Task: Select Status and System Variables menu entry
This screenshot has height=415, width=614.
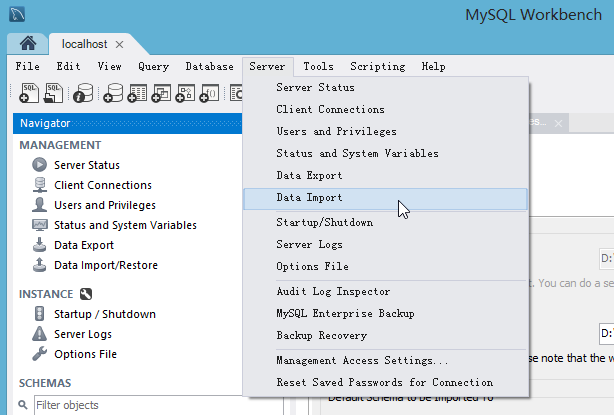Action: click(386, 153)
